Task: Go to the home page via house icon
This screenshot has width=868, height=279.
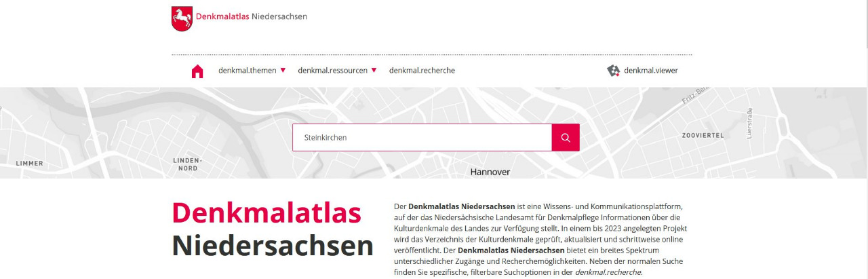Action: pyautogui.click(x=197, y=71)
